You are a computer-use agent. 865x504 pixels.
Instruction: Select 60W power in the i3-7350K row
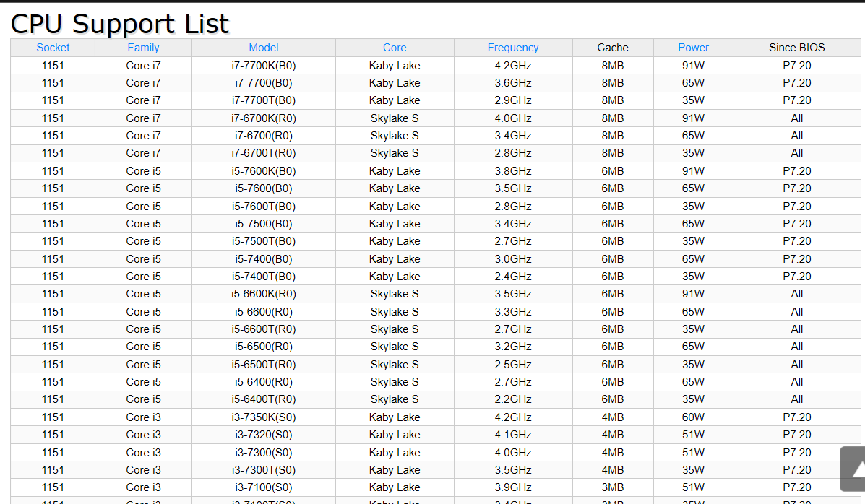pyautogui.click(x=694, y=417)
